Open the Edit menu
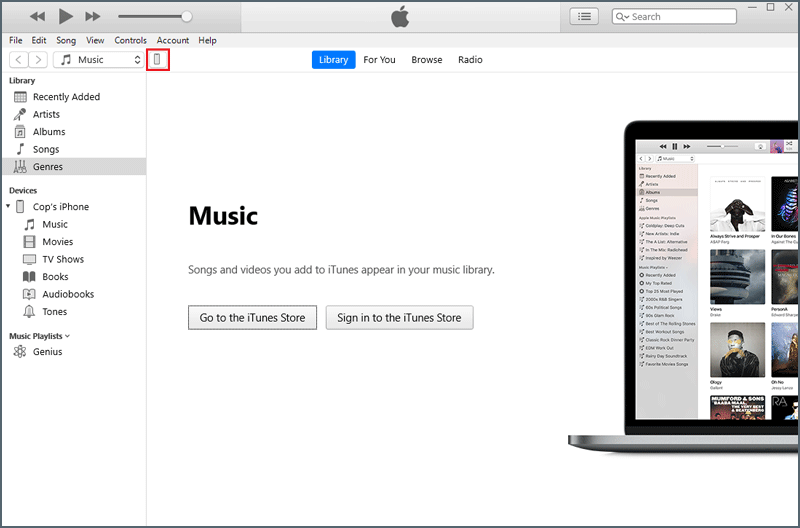Image resolution: width=800 pixels, height=528 pixels. [x=39, y=40]
